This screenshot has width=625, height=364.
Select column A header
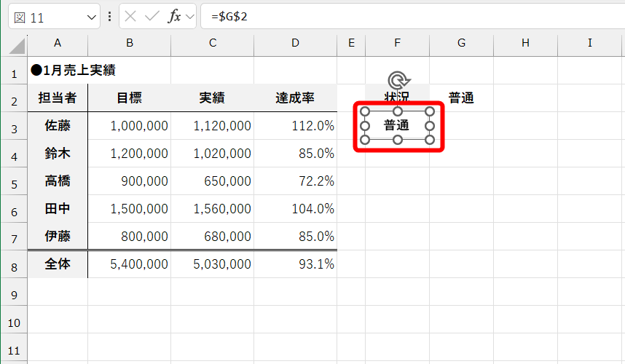click(x=58, y=44)
